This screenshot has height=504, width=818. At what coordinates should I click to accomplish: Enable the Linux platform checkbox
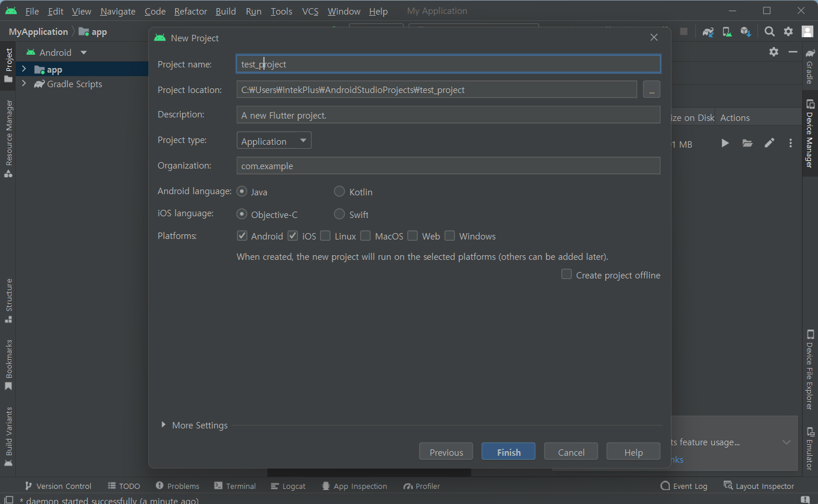[326, 235]
